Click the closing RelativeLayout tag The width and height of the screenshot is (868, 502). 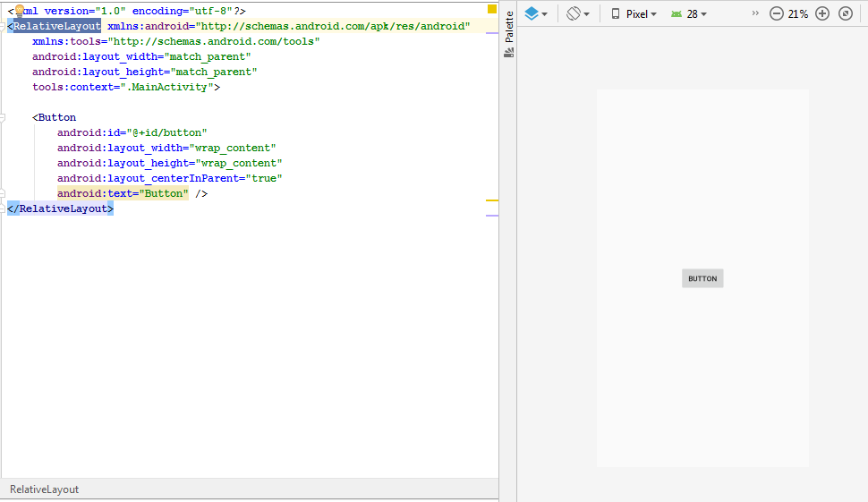60,208
